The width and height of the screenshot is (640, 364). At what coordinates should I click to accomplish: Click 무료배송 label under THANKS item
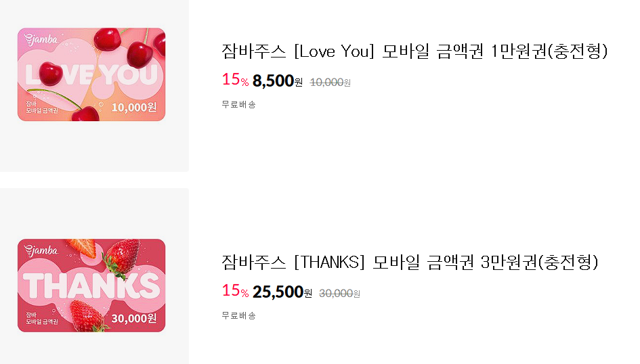point(239,316)
